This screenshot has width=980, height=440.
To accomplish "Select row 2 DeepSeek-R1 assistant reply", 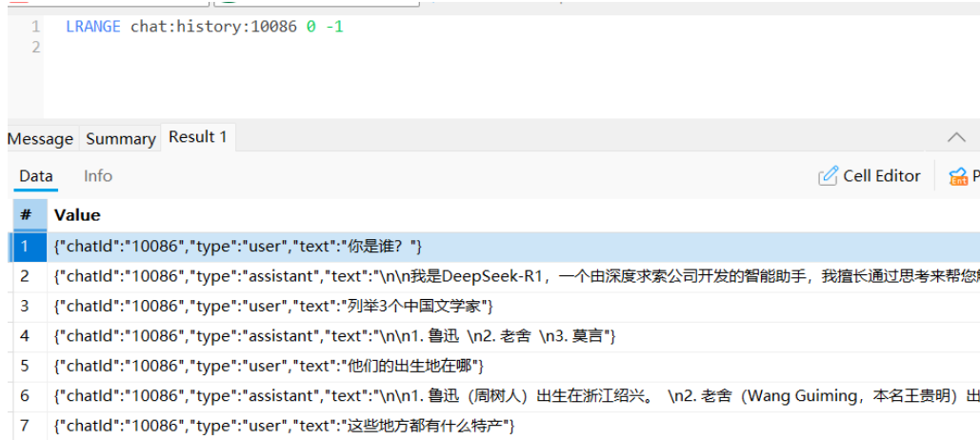I will [x=513, y=276].
